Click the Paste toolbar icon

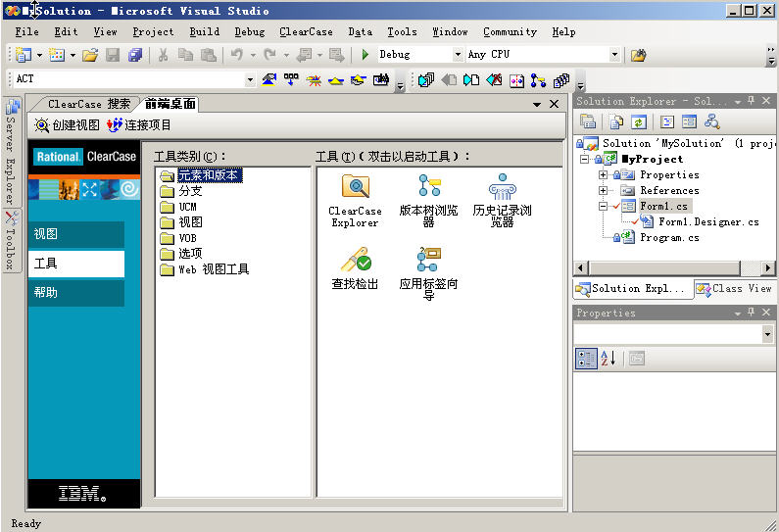coord(208,55)
